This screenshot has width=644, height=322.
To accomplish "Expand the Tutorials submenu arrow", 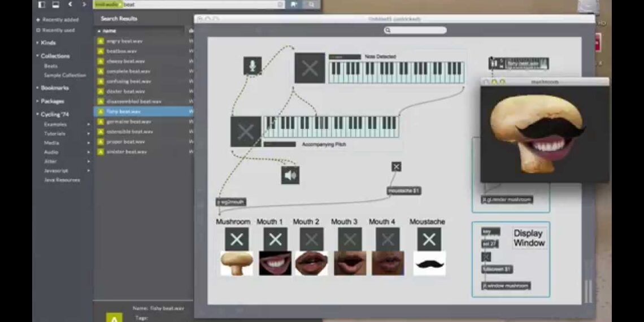I will point(88,134).
